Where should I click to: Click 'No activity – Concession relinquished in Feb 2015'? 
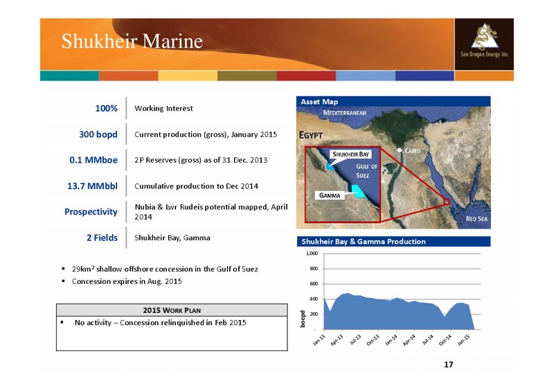pyautogui.click(x=161, y=322)
